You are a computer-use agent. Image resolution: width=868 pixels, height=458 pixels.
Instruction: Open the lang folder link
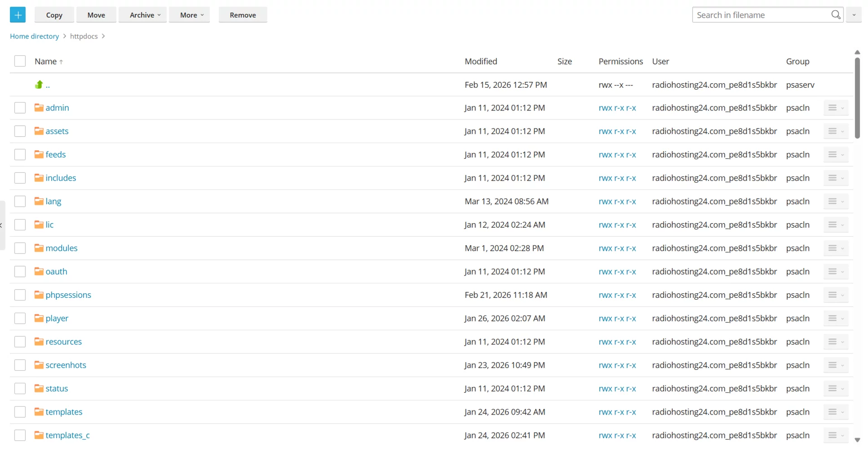(53, 201)
